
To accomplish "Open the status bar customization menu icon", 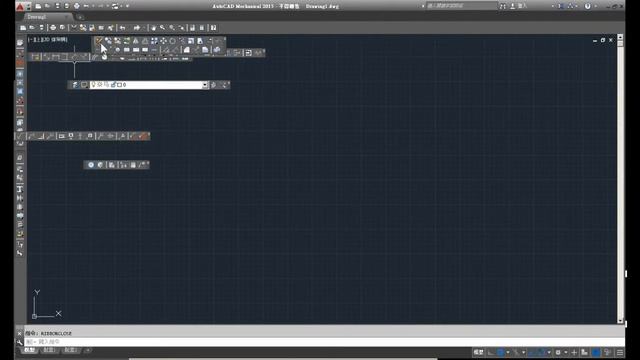I will 620,352.
